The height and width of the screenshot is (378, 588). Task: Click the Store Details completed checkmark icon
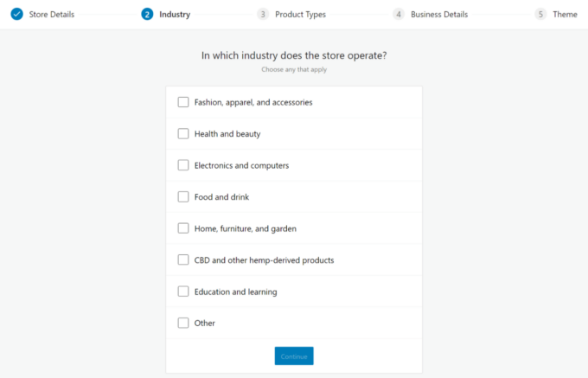click(x=17, y=14)
